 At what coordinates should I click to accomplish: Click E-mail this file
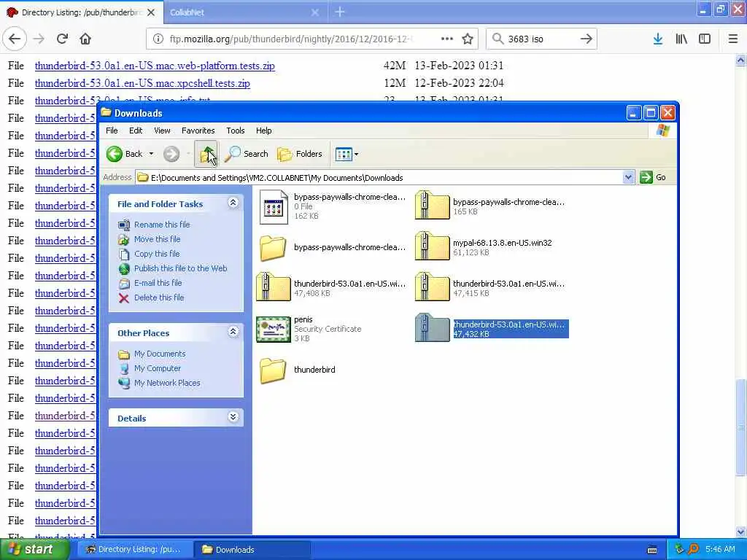tap(158, 283)
